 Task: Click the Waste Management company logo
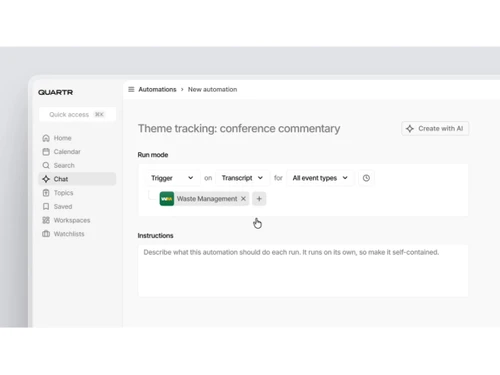click(x=167, y=199)
